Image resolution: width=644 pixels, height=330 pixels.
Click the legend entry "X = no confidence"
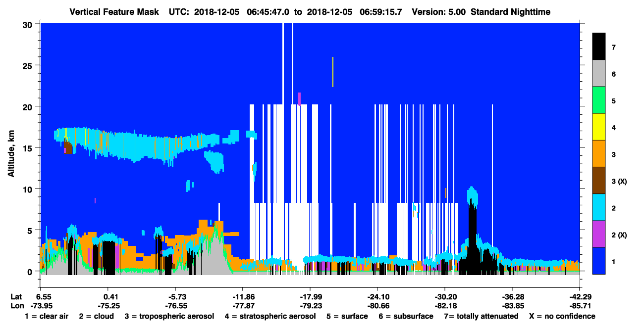pos(562,316)
